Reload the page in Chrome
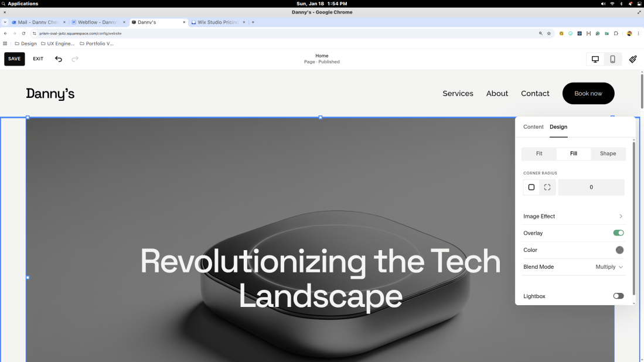 pos(23,33)
